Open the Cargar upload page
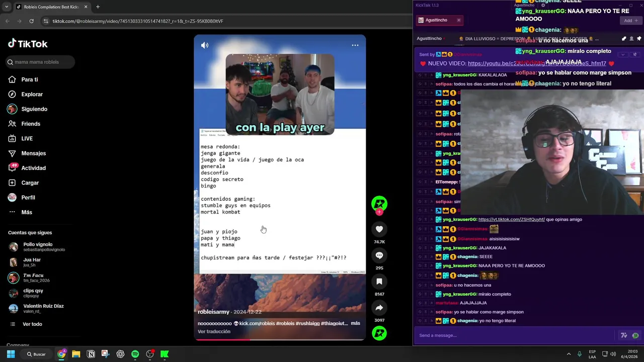The width and height of the screenshot is (644, 362). [x=23, y=183]
